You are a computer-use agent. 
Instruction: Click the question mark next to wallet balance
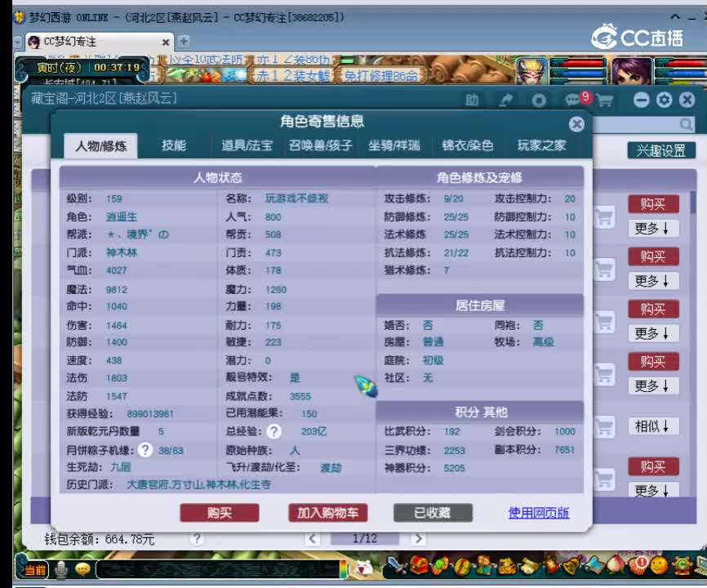(x=197, y=539)
